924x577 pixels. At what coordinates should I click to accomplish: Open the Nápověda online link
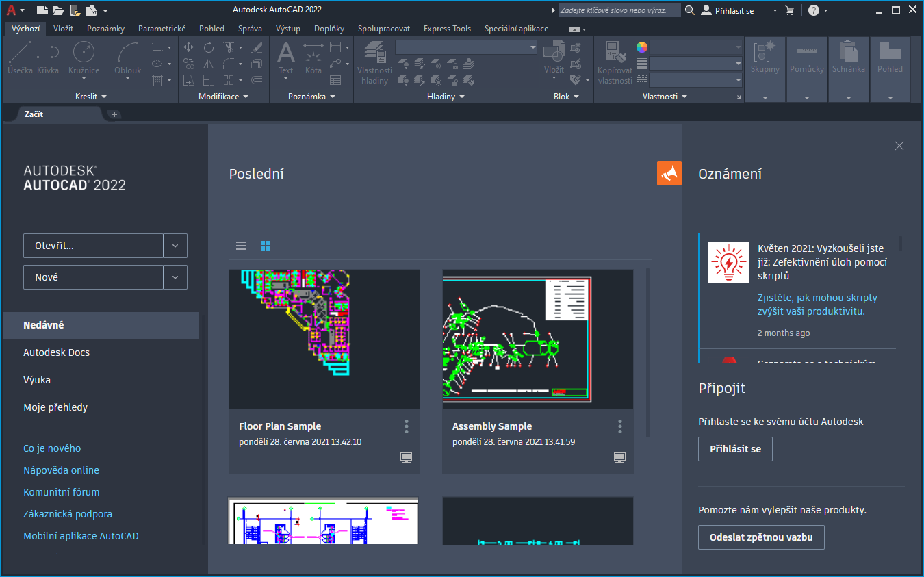pos(62,470)
